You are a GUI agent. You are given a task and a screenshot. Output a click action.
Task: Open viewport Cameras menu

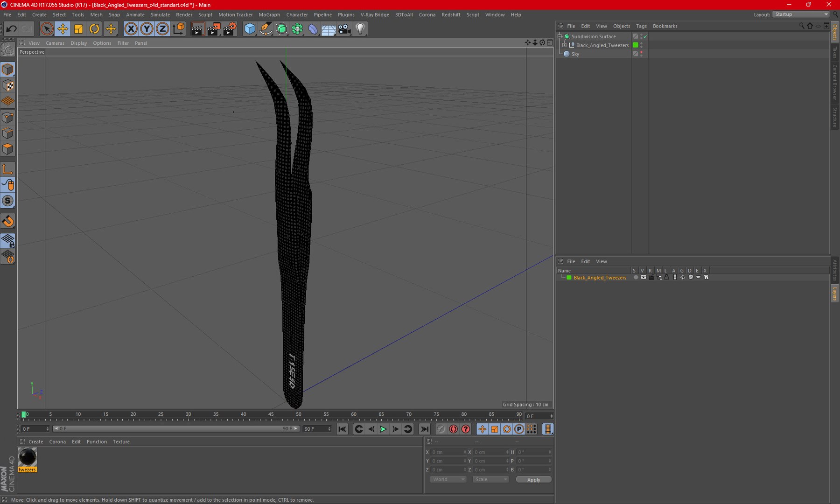(55, 43)
